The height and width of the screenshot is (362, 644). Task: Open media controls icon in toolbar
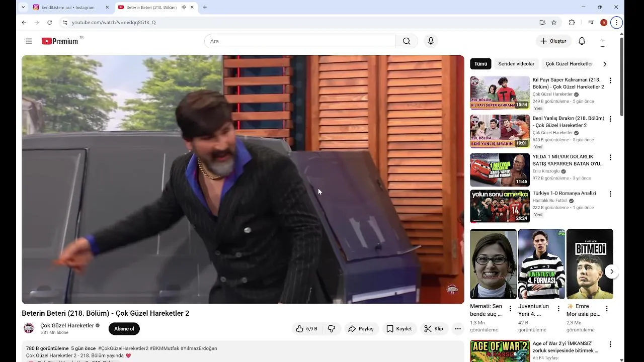tap(591, 23)
